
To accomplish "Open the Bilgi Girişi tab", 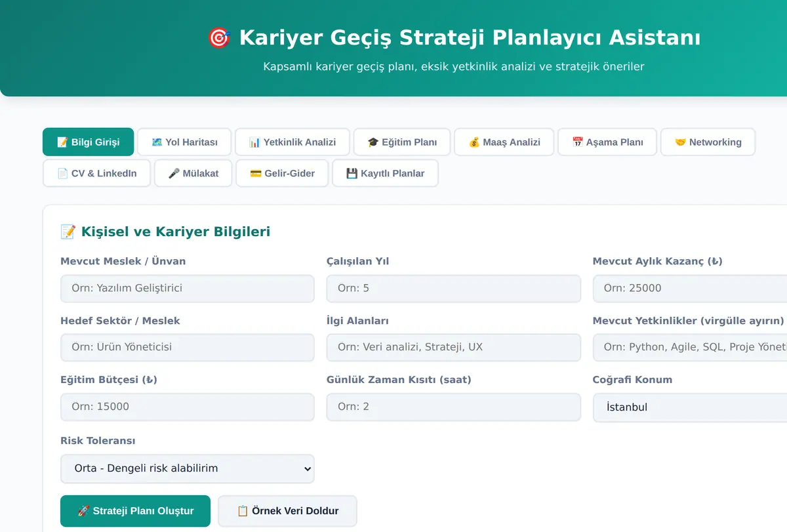I will tap(88, 142).
